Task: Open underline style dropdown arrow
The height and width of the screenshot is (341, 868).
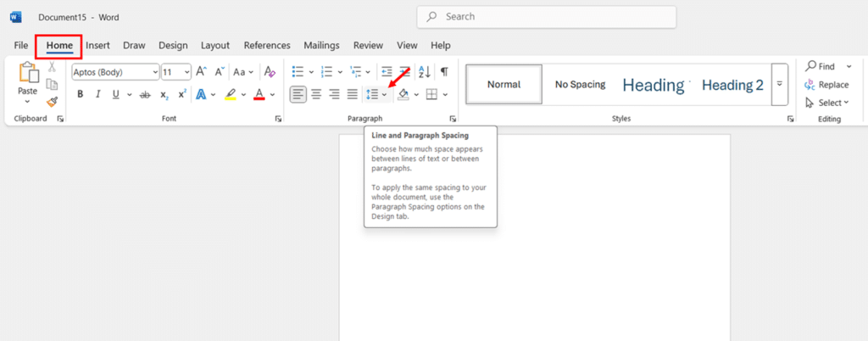Action: (130, 95)
